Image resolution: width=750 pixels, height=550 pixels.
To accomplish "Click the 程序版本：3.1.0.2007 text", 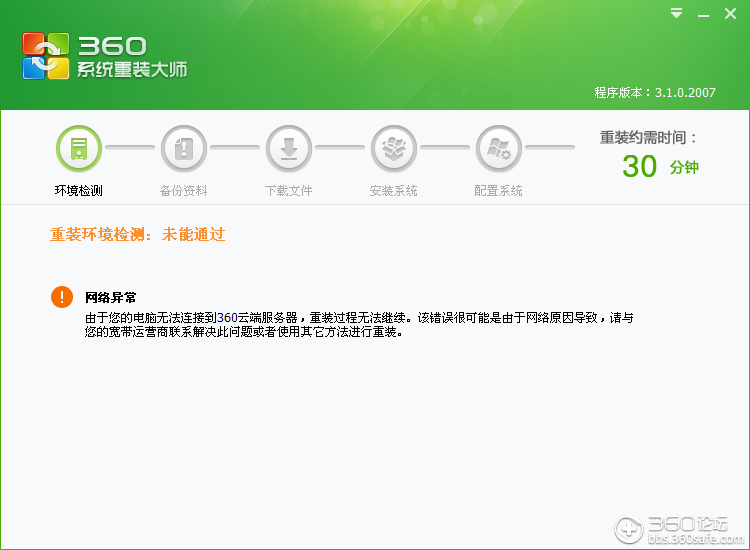I will (655, 92).
